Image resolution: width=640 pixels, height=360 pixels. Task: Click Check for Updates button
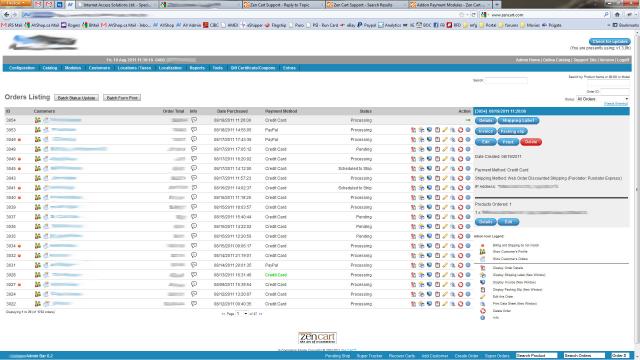609,42
